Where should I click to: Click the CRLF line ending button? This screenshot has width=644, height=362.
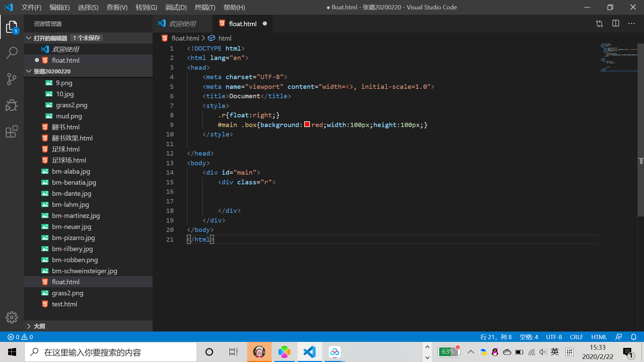576,337
